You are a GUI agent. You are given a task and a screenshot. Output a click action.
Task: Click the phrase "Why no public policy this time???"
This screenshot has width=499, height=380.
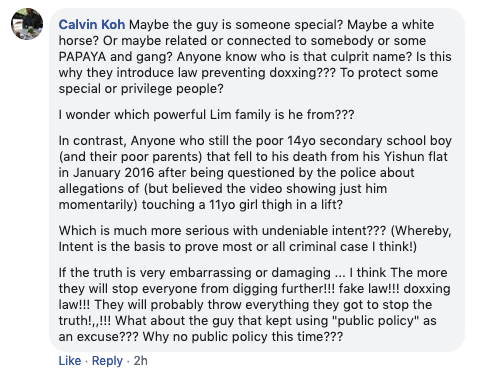(x=243, y=337)
